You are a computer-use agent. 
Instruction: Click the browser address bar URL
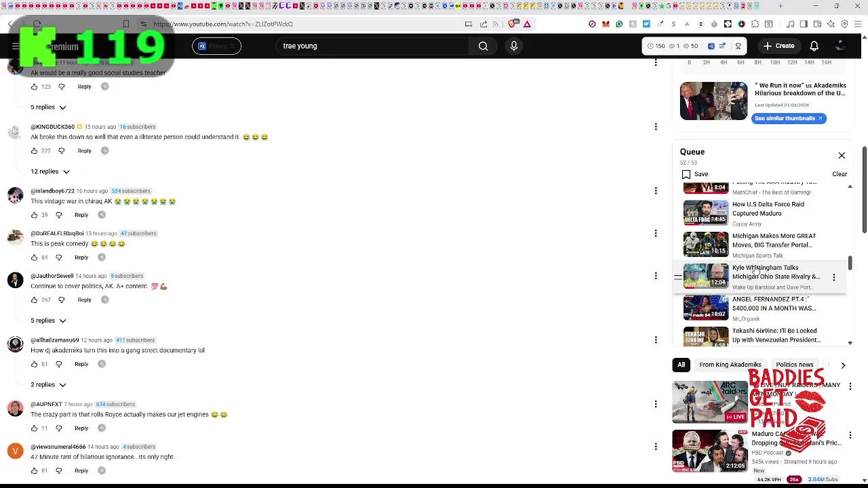point(223,24)
